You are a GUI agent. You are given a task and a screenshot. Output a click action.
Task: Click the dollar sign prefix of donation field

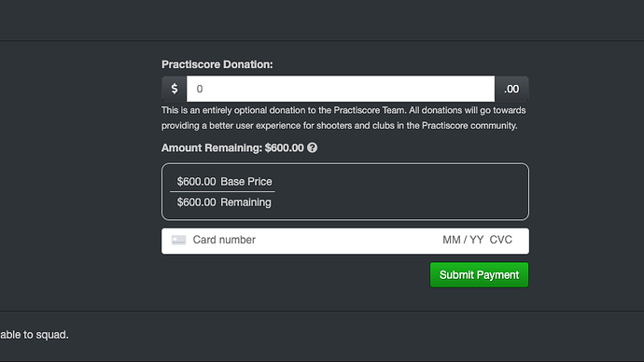tap(175, 89)
